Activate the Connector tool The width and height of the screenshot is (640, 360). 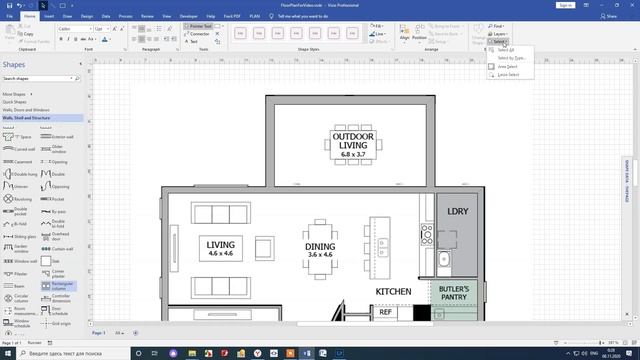tap(197, 34)
